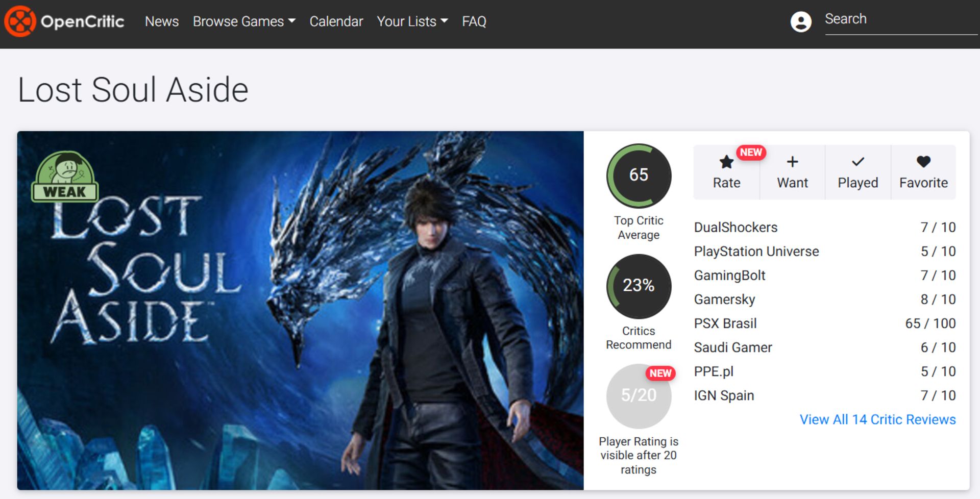Click the Critics Recommend label
The height and width of the screenshot is (499, 980).
(x=639, y=338)
